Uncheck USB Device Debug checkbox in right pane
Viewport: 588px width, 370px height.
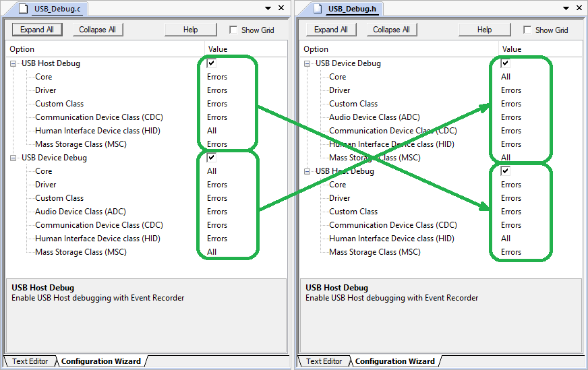pos(506,63)
